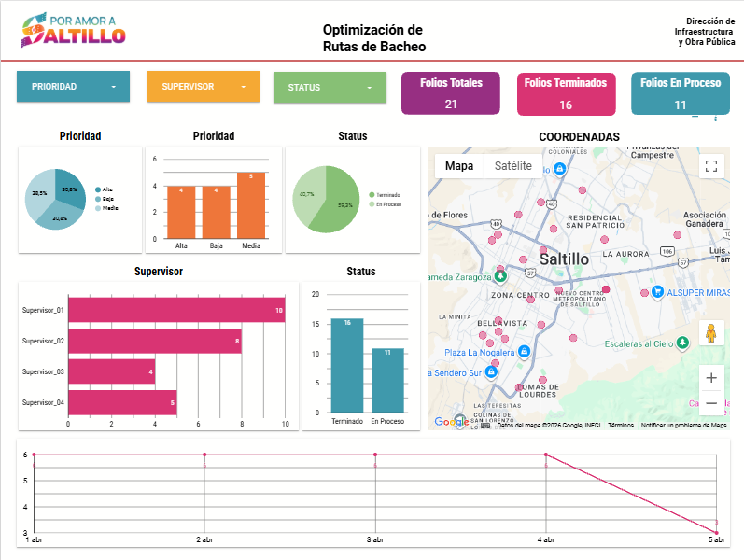Viewport: 744px width, 560px height.
Task: Click the 4 abr point on line chart
Action: click(546, 455)
